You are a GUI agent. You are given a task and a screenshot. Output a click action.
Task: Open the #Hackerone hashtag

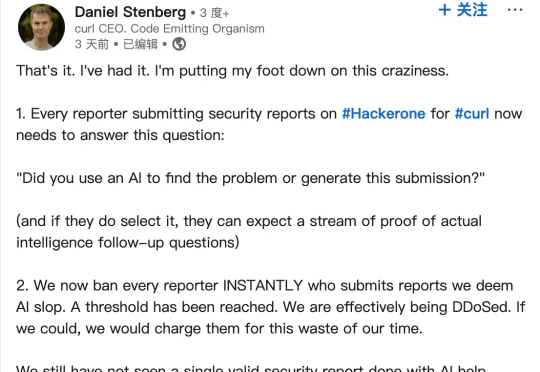click(384, 114)
